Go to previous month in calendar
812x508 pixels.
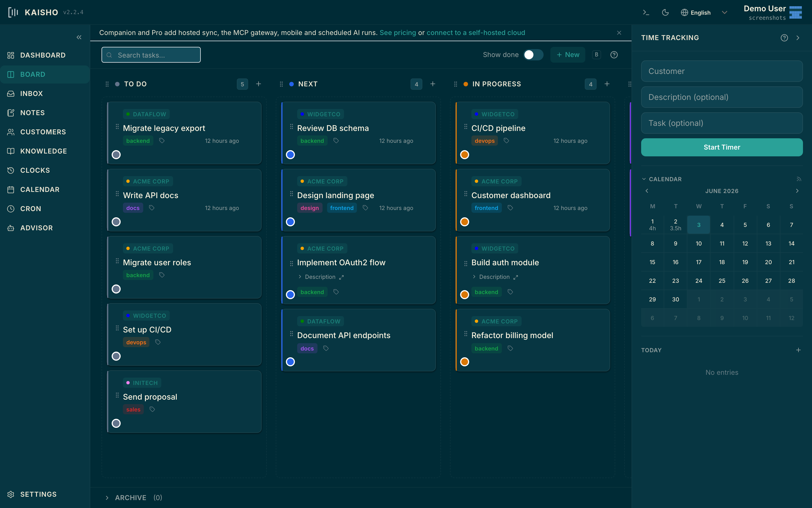[x=646, y=191]
